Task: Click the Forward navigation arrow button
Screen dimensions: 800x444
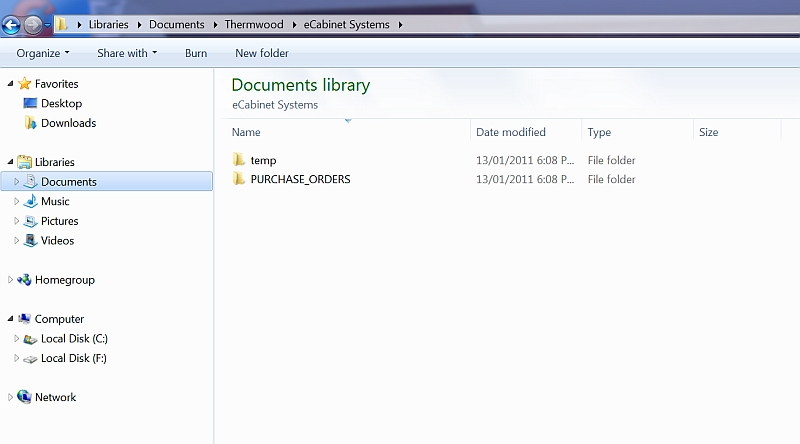Action: point(33,24)
